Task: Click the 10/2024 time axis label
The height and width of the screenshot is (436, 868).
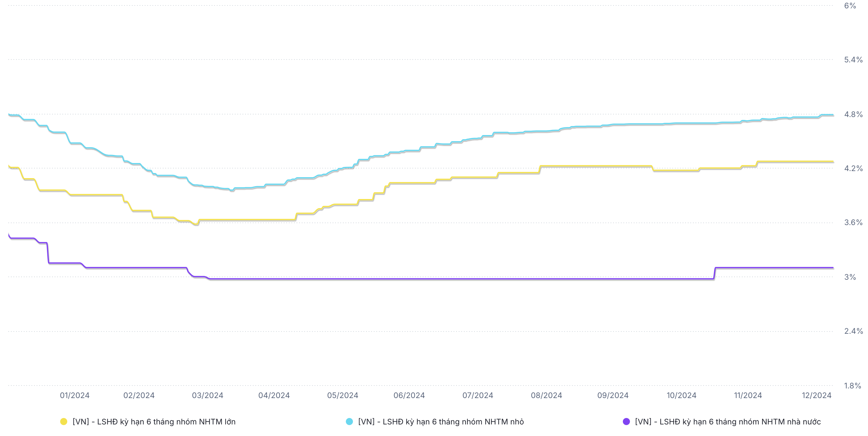Action: (681, 395)
